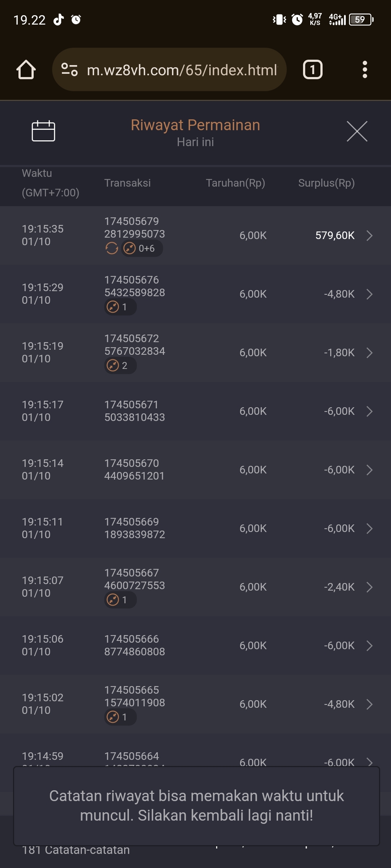Tap the battery indicator in status bar
The image size is (391, 868).
tap(361, 20)
